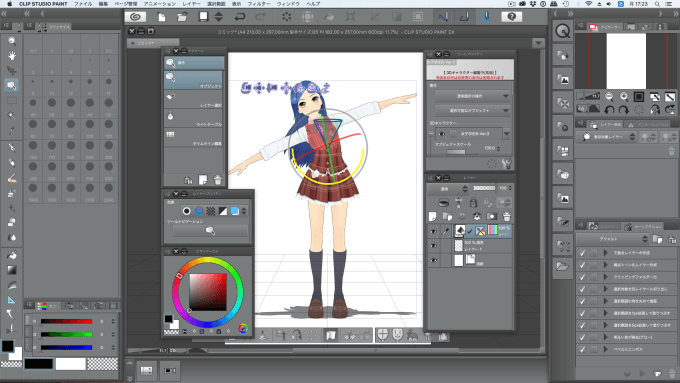
Task: Select ライトテーブル sub tool
Action: pos(194,118)
